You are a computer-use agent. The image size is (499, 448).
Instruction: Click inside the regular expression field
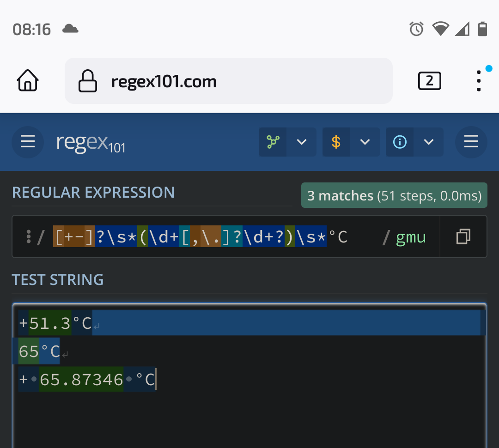pyautogui.click(x=210, y=237)
